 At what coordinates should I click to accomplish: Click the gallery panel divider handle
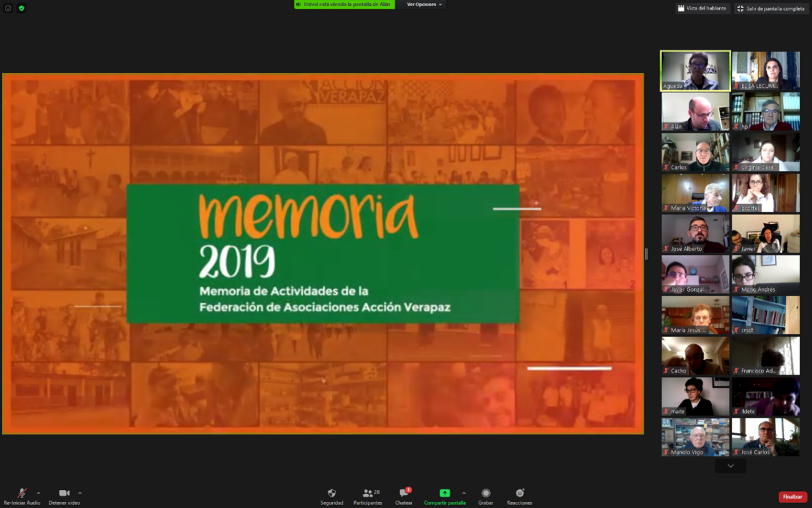pos(647,254)
